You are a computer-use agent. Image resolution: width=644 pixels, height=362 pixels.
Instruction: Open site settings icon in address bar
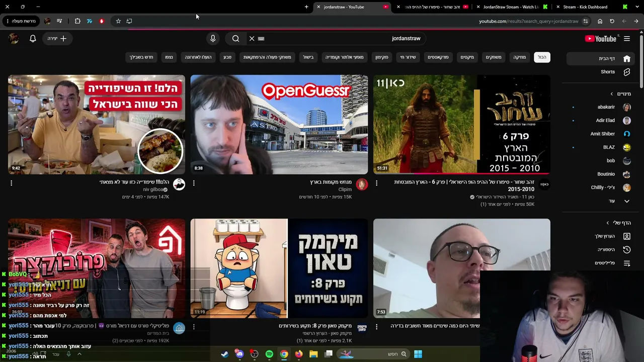pyautogui.click(x=585, y=21)
